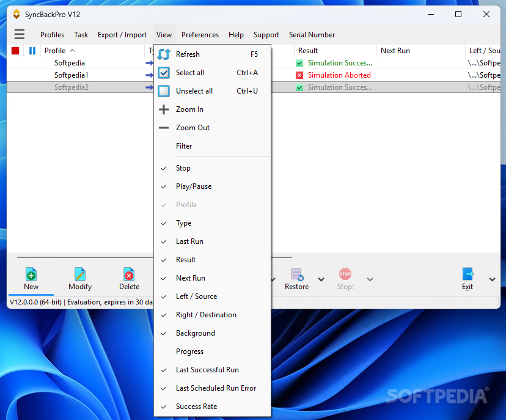
Task: Click the Left / Source column header
Action: pos(483,51)
